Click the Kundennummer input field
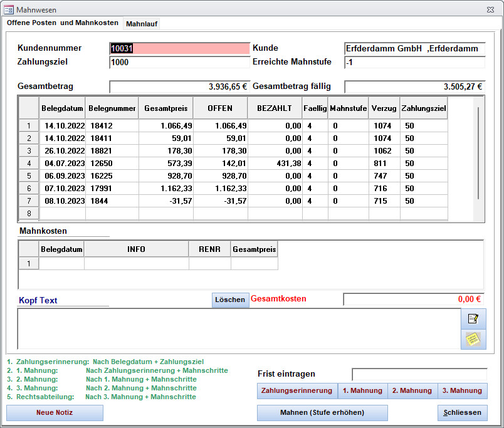This screenshot has height=428, width=504. [179, 48]
